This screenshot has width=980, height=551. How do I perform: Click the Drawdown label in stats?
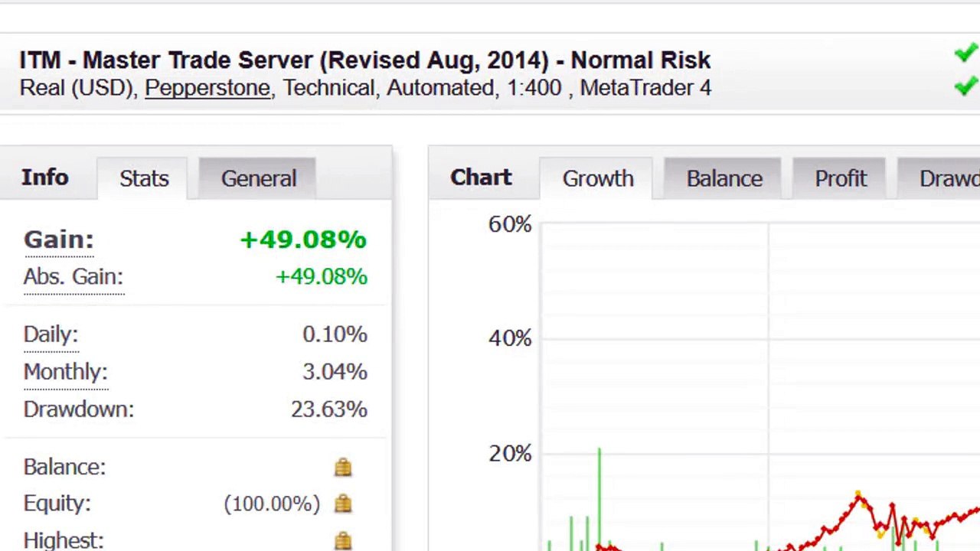(79, 409)
